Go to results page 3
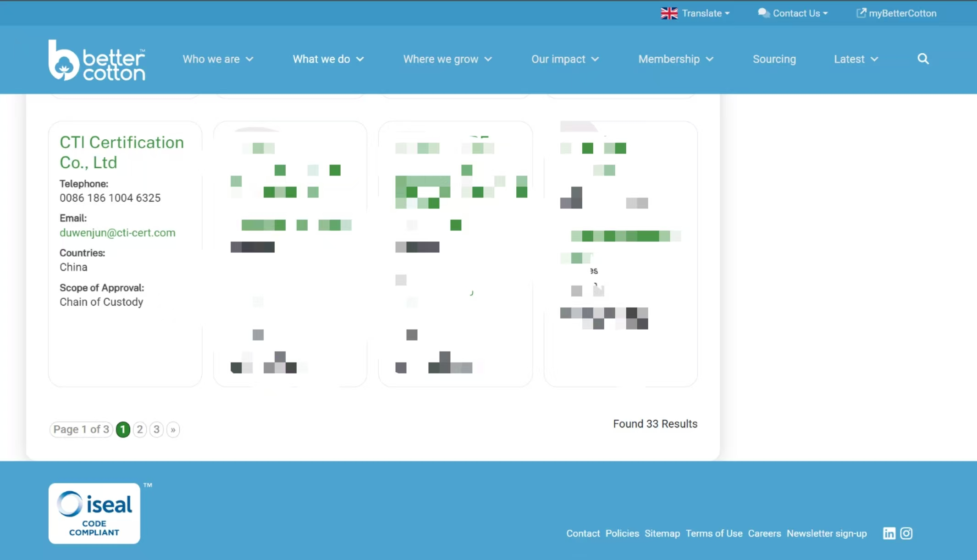The image size is (977, 560). (x=156, y=429)
